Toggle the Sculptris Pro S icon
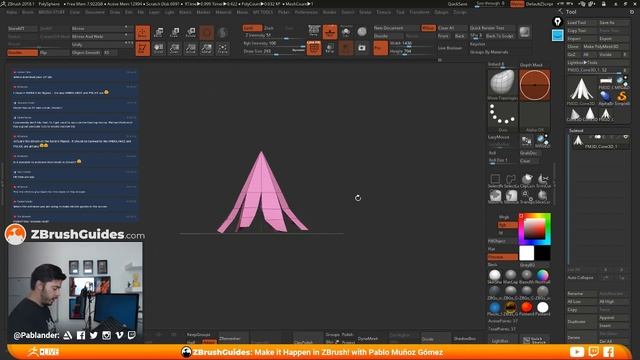The width and height of the screenshot is (640, 360). pyautogui.click(x=222, y=32)
